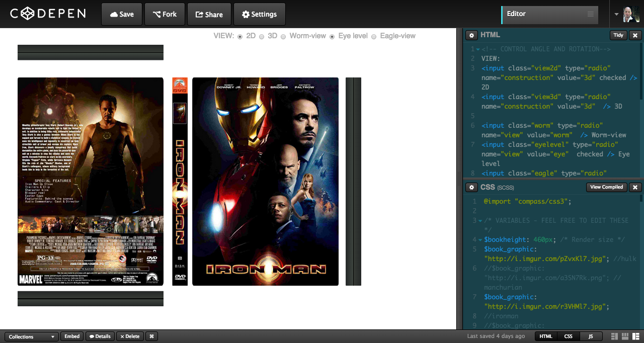Click the CodePen logo
The height and width of the screenshot is (343, 644).
[x=48, y=14]
